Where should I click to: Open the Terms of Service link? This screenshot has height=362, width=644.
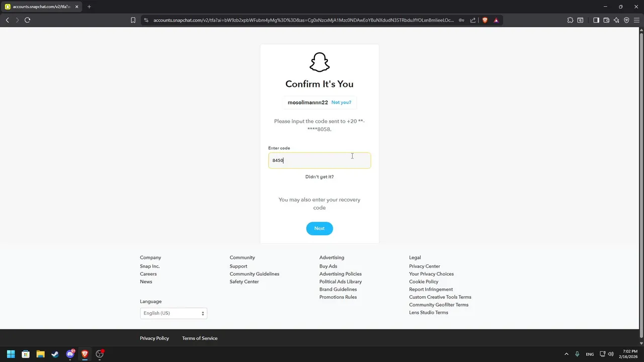click(200, 338)
